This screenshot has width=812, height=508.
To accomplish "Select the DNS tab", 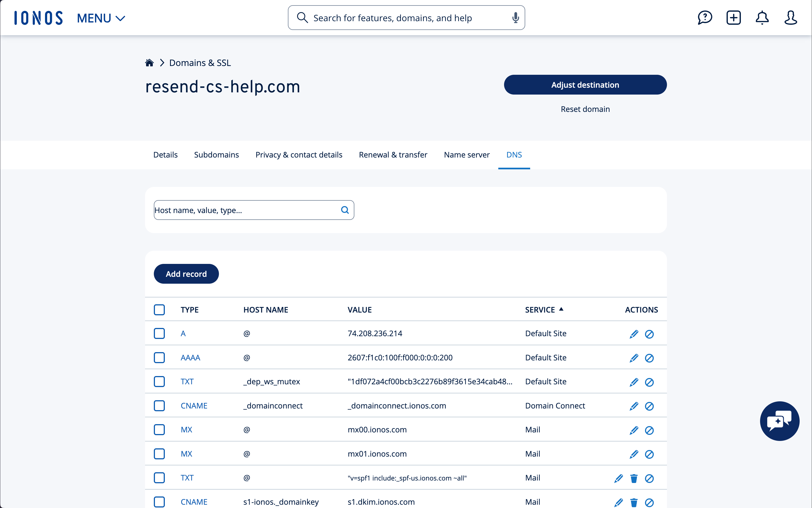I will (514, 154).
